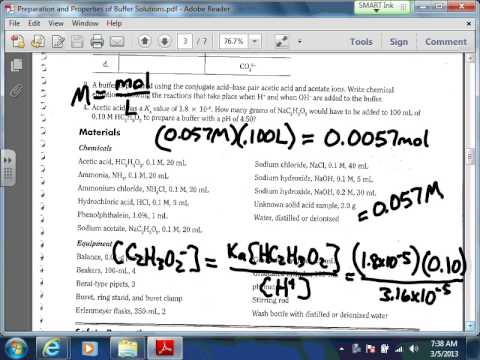Go to previous page with up arrow
This screenshot has width=480, height=360.
[x=145, y=41]
